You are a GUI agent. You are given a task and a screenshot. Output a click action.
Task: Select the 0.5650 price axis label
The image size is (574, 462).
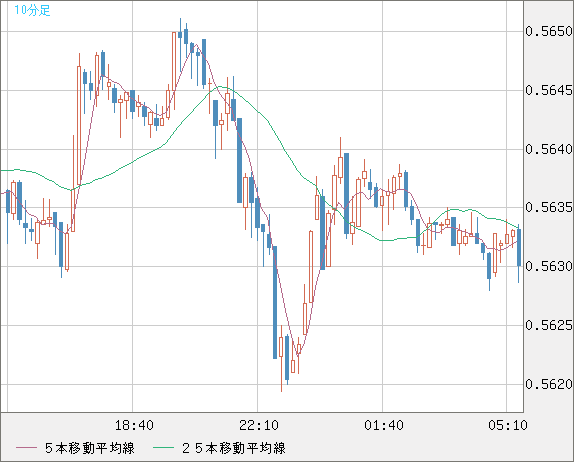(x=549, y=31)
